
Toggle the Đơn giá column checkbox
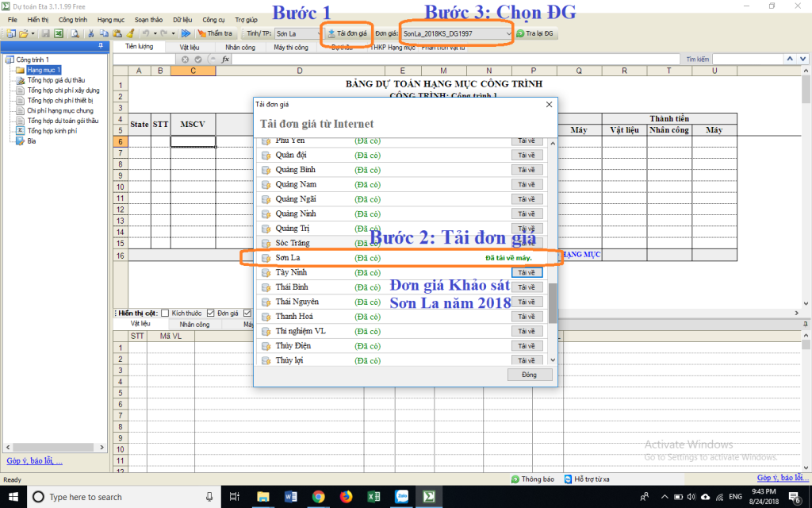pyautogui.click(x=211, y=313)
